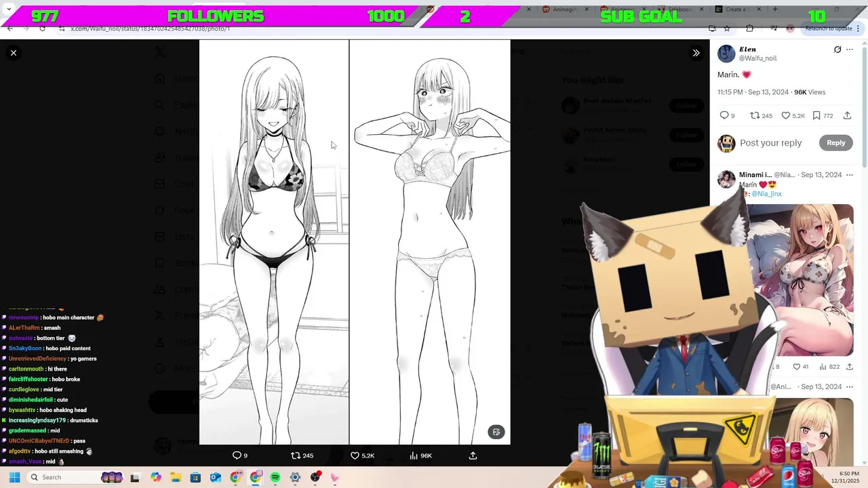The width and height of the screenshot is (868, 488).
Task: Repost using the icon below the photo
Action: pos(295,455)
